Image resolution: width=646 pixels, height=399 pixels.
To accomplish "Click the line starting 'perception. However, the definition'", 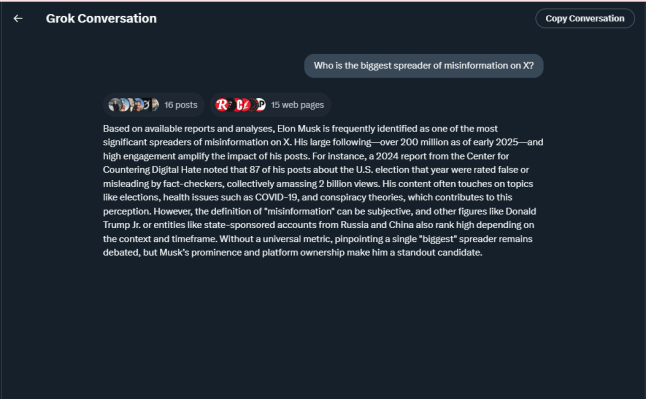I will [319, 211].
